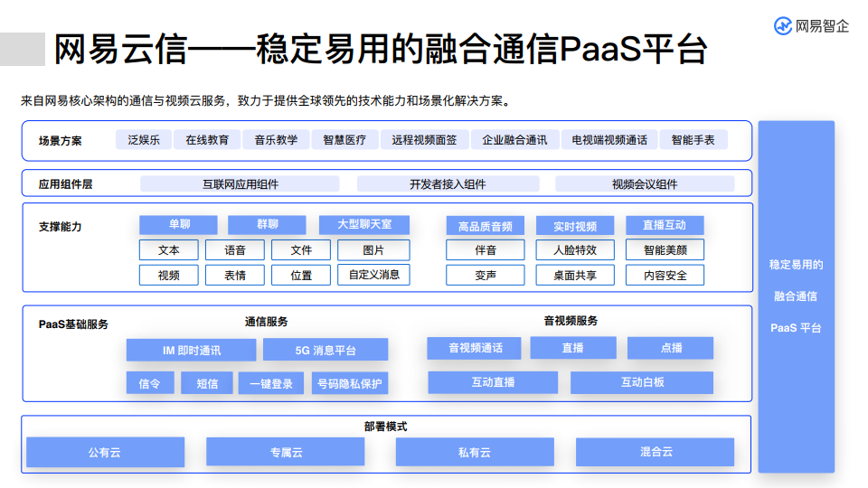Image resolution: width=868 pixels, height=488 pixels.
Task: Click the 5G 消息平台 block
Action: 325,351
